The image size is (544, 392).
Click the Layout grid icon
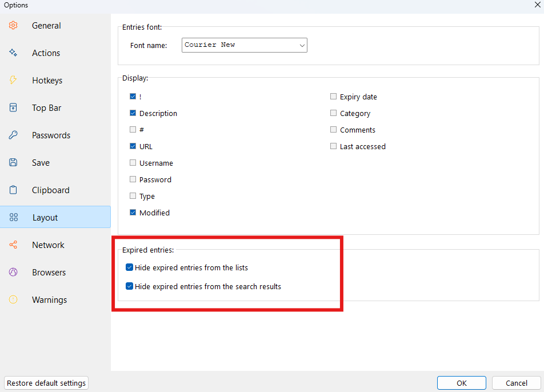point(14,217)
